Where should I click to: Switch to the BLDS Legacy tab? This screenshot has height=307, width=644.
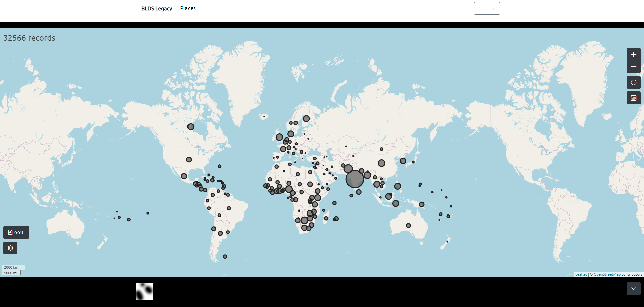pyautogui.click(x=157, y=8)
